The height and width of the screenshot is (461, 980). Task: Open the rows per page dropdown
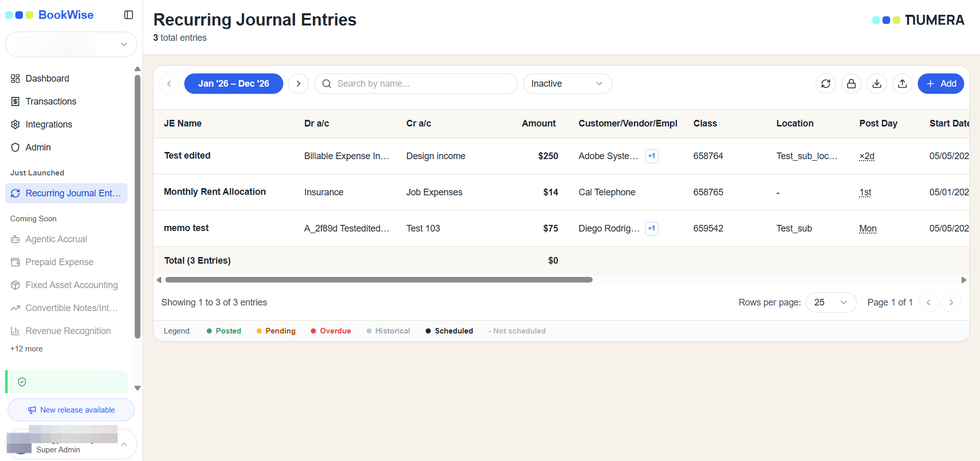click(831, 302)
